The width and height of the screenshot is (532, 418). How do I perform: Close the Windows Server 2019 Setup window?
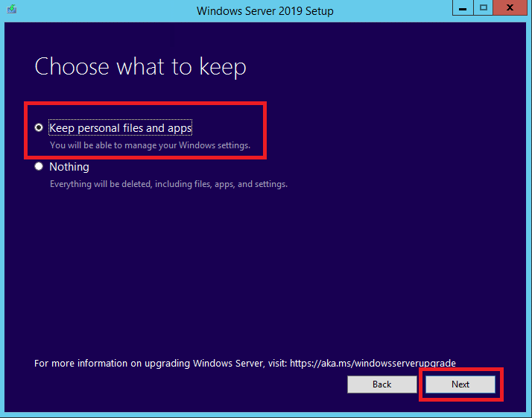tap(510, 7)
